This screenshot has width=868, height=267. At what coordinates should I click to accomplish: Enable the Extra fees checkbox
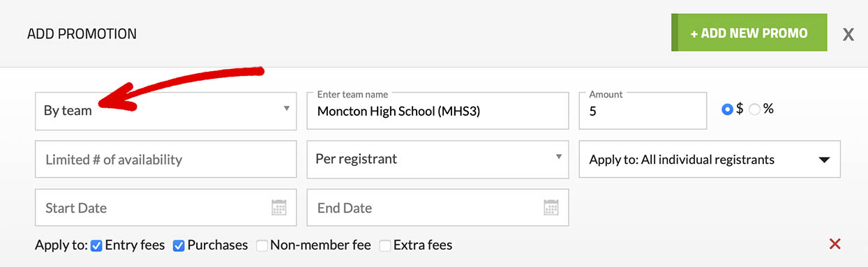tap(385, 245)
